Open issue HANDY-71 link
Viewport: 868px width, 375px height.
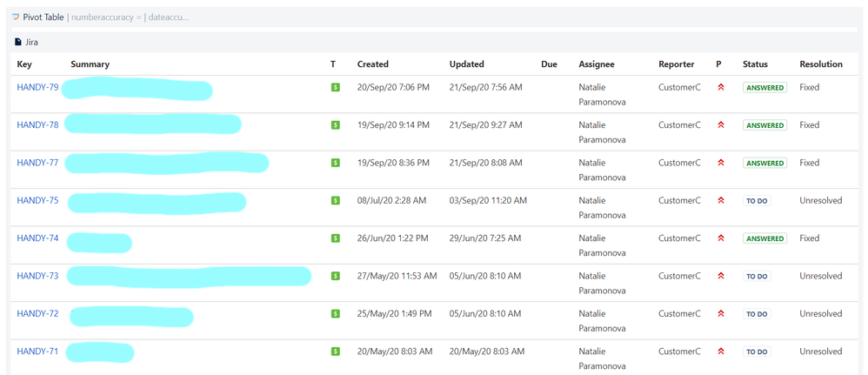(37, 351)
